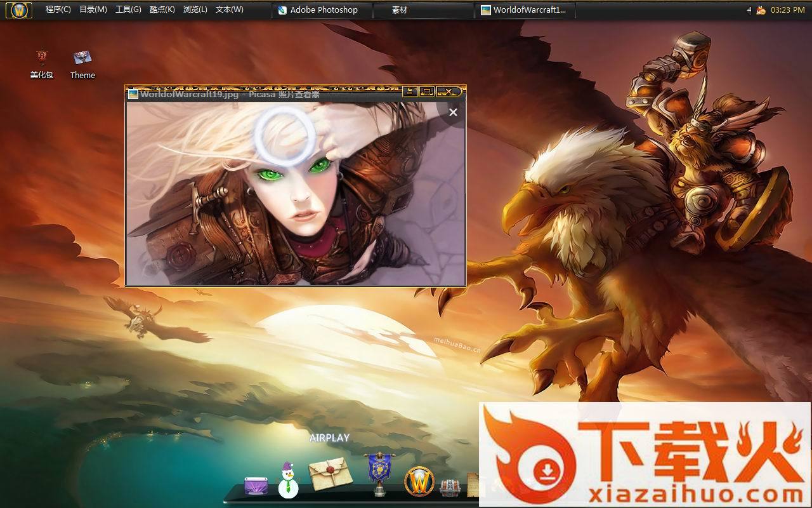This screenshot has height=508, width=812.
Task: Open the WoW logo start button
Action: [19, 10]
